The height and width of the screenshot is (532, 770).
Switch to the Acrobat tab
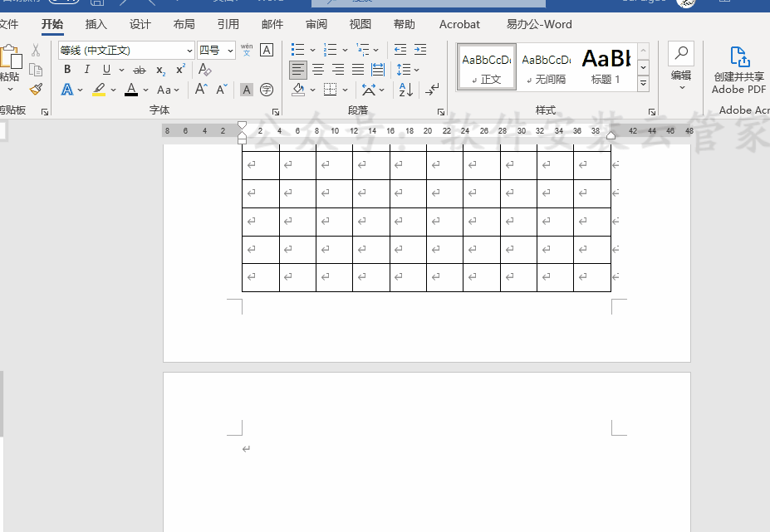click(459, 24)
